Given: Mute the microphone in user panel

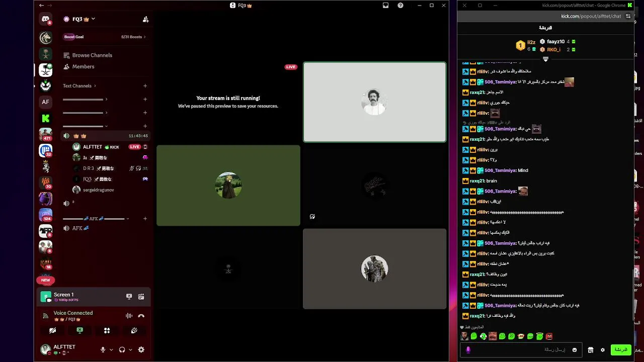Looking at the screenshot, I should (x=103, y=349).
